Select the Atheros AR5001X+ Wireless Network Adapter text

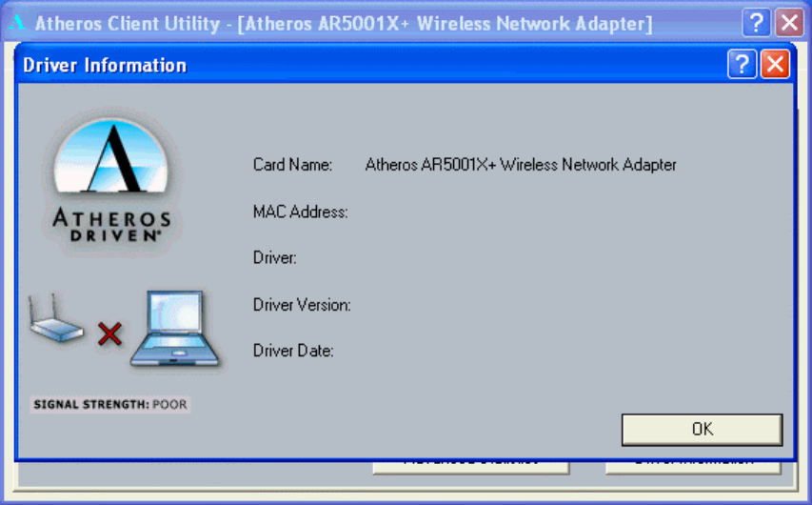pos(521,165)
